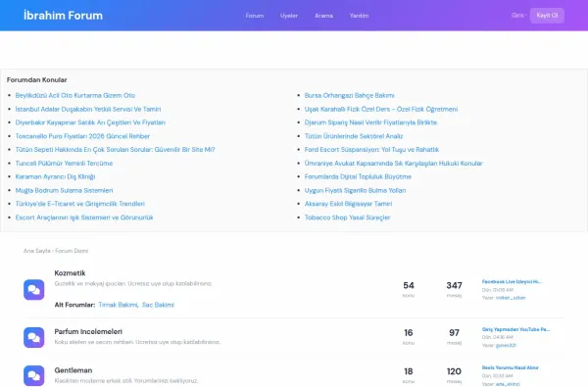Open topic Toscanello Puro Fiyatları 2026
Viewport: 588px width, 387px height.
[x=82, y=136]
